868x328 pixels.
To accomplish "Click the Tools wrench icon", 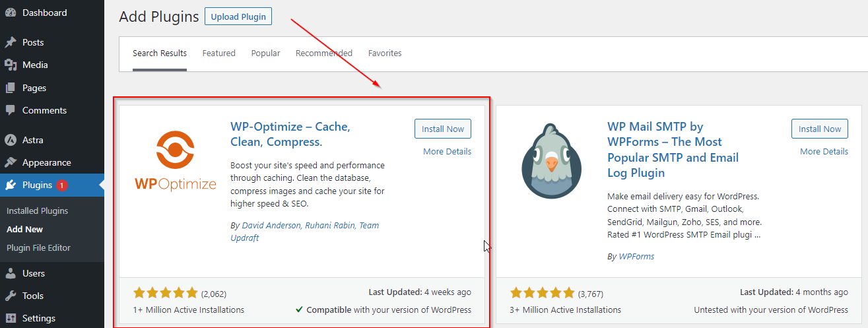I will [x=11, y=296].
